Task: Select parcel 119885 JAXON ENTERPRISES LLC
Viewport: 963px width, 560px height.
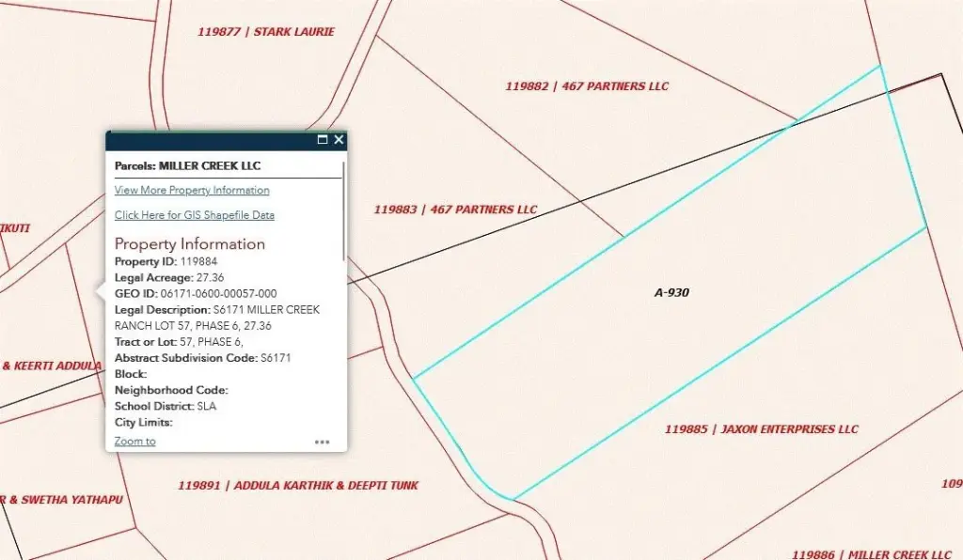Action: click(761, 429)
